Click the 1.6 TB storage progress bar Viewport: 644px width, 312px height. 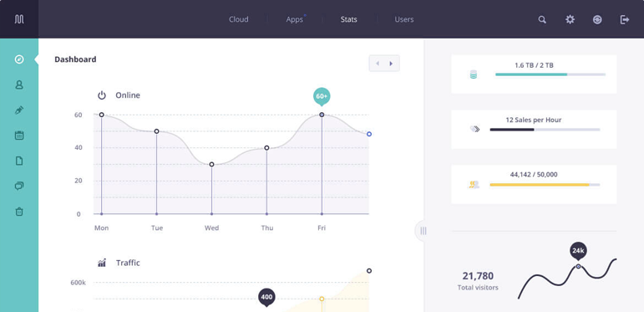(550, 74)
